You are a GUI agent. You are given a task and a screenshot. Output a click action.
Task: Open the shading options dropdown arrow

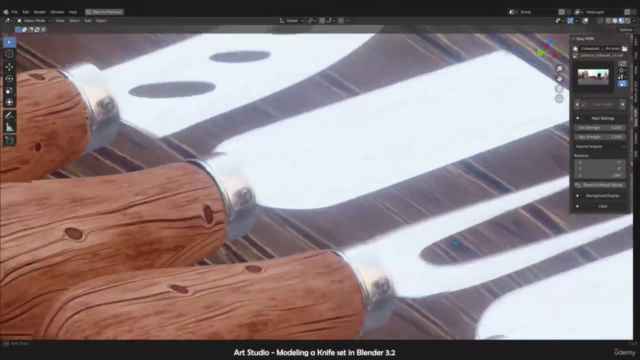pyautogui.click(x=634, y=20)
